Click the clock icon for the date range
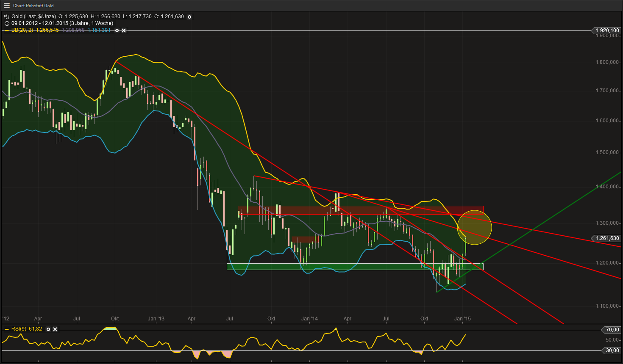Image resolution: width=623 pixels, height=364 pixels. click(6, 23)
